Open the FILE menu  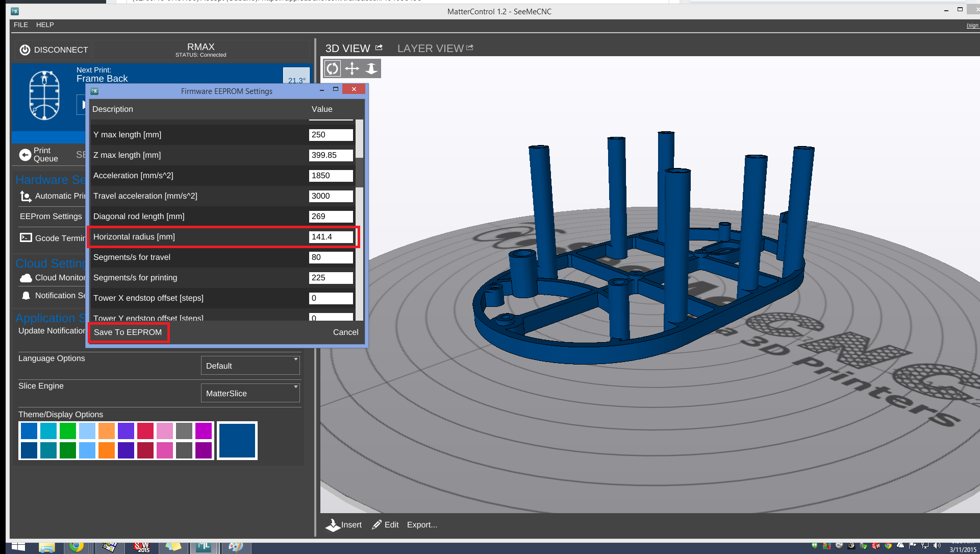click(21, 25)
